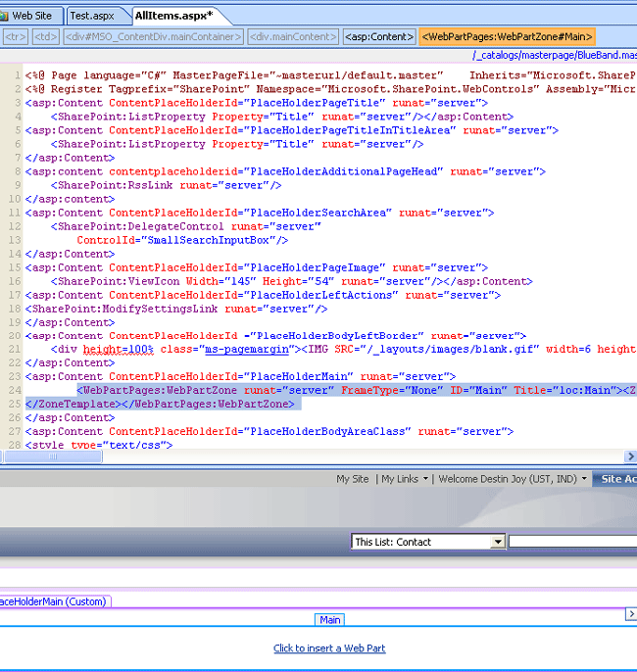This screenshot has height=672, width=637.
Task: Select the <tr> tag breadcrumb
Action: point(15,37)
